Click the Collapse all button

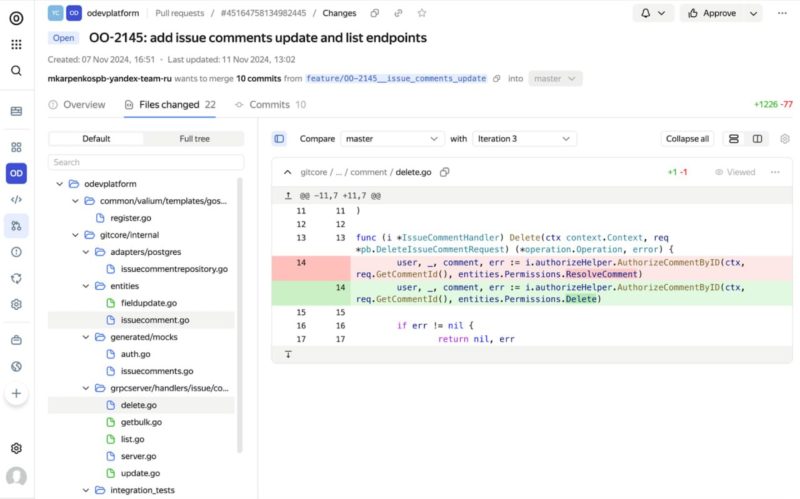[687, 139]
